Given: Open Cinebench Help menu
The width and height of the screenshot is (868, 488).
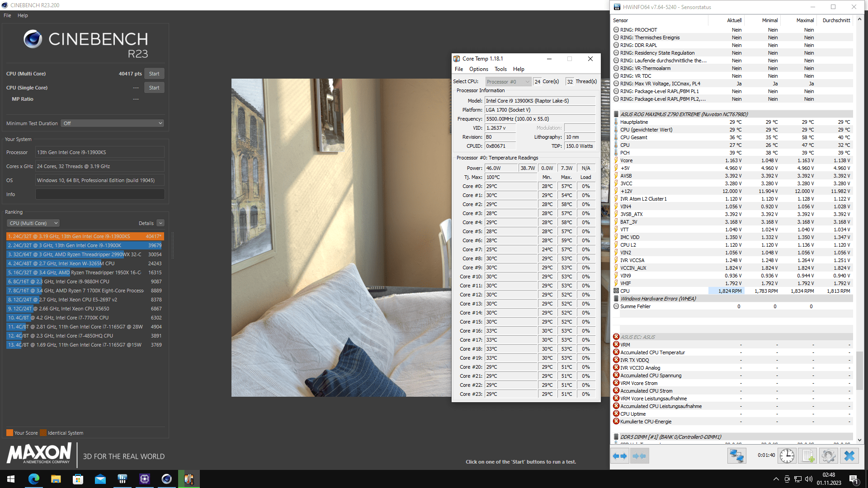Looking at the screenshot, I should tap(23, 15).
